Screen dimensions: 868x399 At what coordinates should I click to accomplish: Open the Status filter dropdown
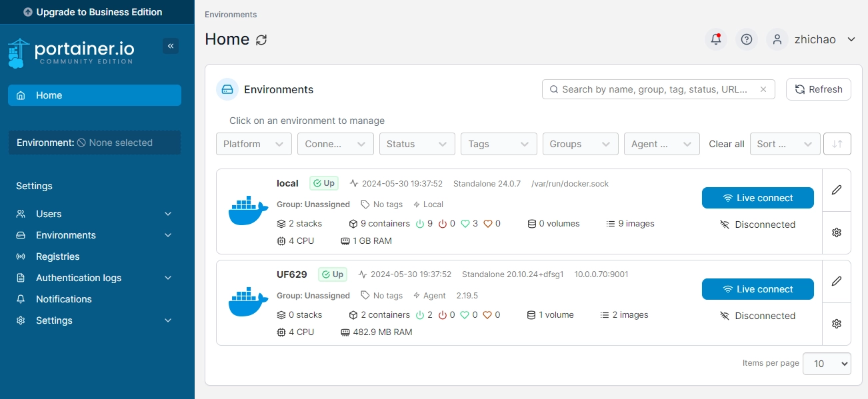tap(417, 144)
